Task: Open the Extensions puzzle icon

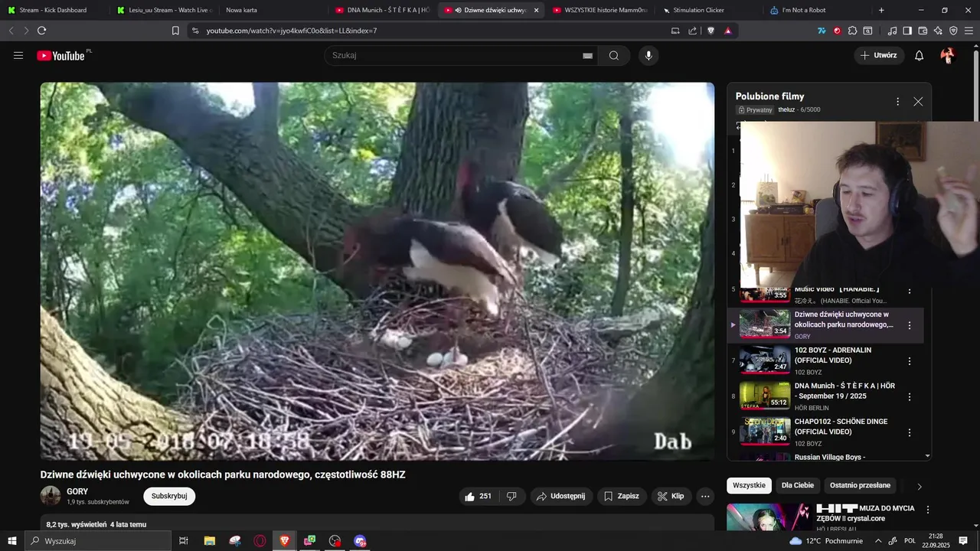Action: (x=852, y=31)
